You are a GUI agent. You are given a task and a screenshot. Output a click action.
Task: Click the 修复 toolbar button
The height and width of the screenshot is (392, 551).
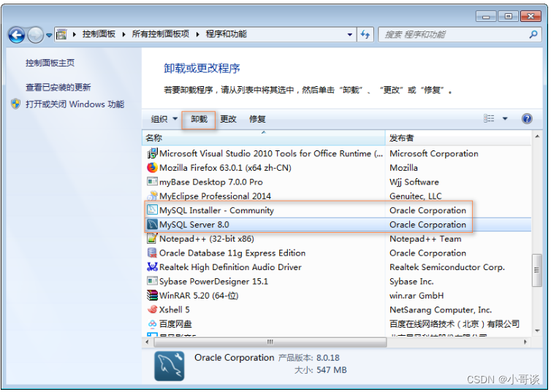coord(257,119)
